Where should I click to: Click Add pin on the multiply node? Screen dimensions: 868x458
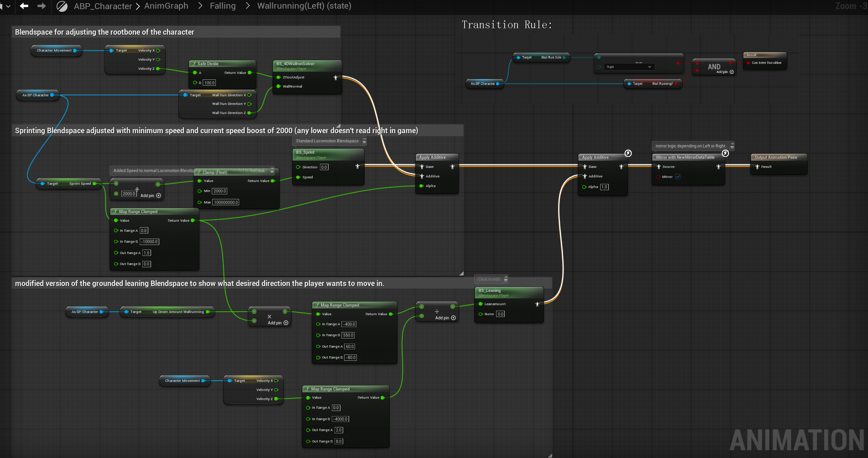coord(286,323)
